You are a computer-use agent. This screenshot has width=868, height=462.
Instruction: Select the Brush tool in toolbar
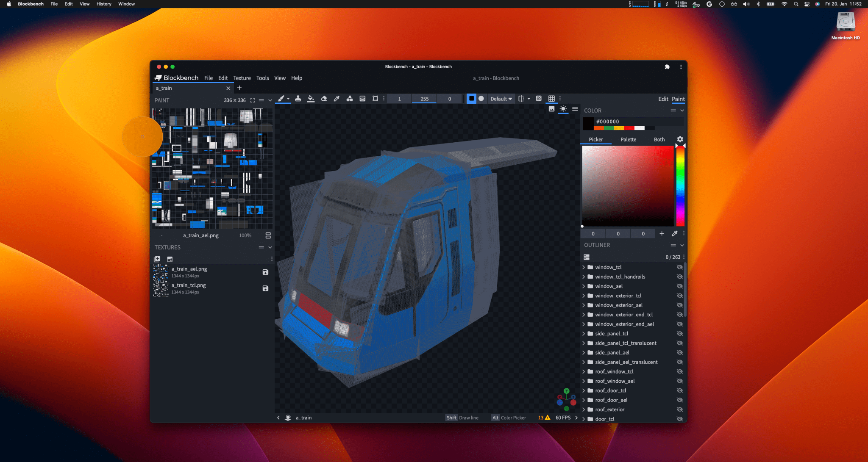click(281, 99)
